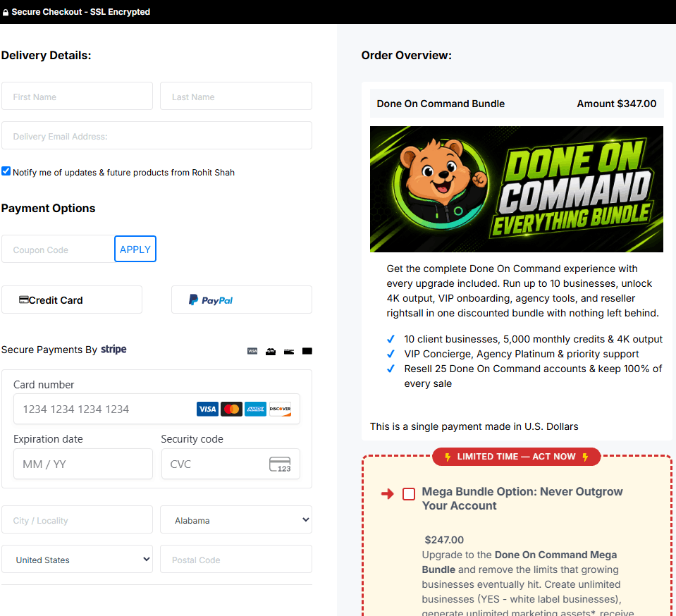Click the right lightning bolt in Limited Time badge
This screenshot has height=616, width=676.
(x=585, y=457)
